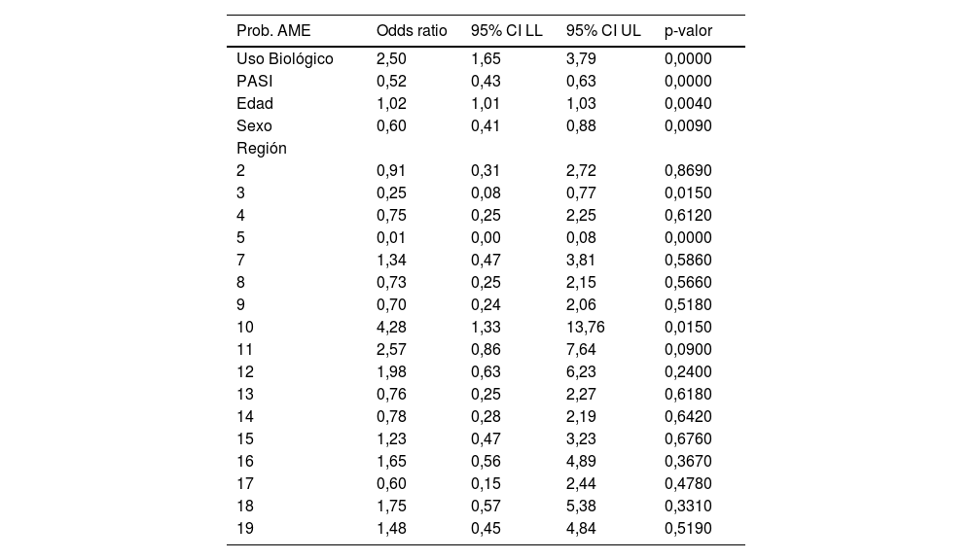Click the "Prob. AME" column header
Viewport: 973px width, 560px height.
point(273,30)
